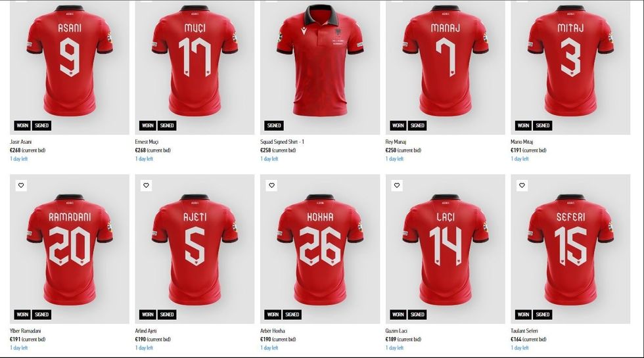Screen dimensions: 644x358
Task: Click the Rey Manaj item title
Action: 396,142
